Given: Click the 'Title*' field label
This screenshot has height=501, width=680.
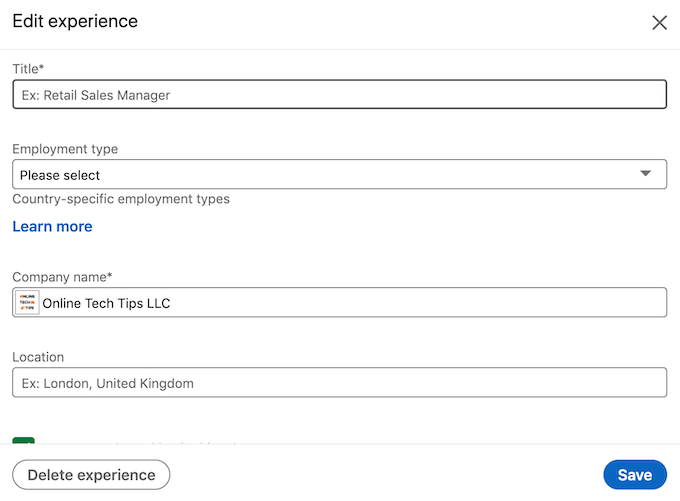Looking at the screenshot, I should pos(28,69).
